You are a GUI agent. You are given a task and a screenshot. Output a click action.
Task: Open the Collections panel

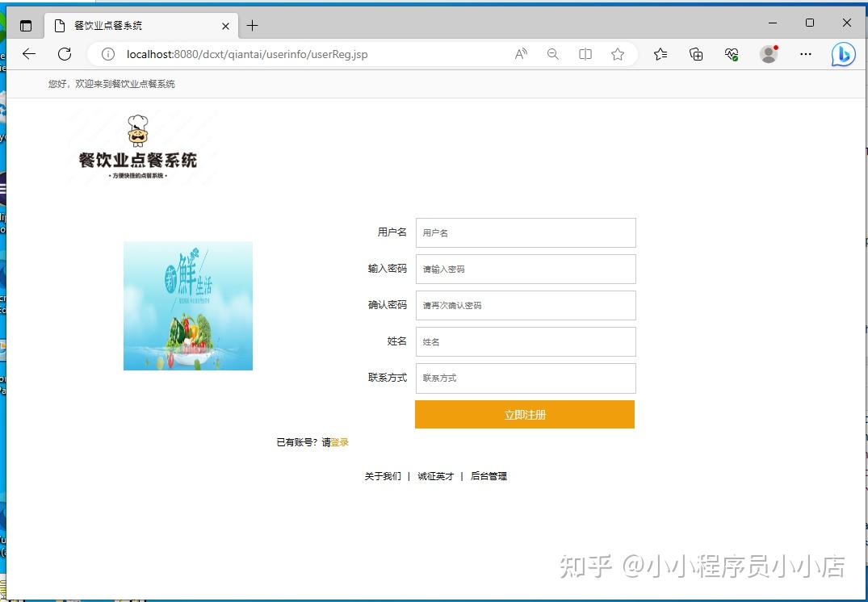(695, 54)
